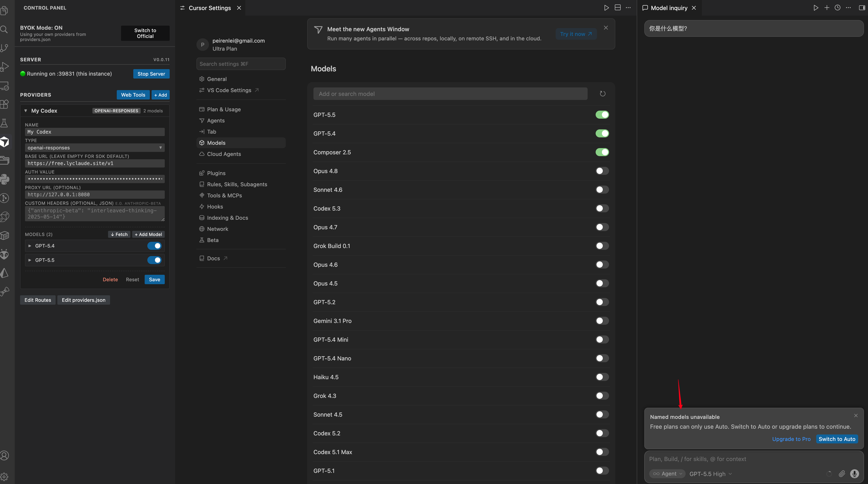Viewport: 868px width, 484px height.
Task: Click the run icon in Cursor Settings toolbar
Action: [x=607, y=8]
